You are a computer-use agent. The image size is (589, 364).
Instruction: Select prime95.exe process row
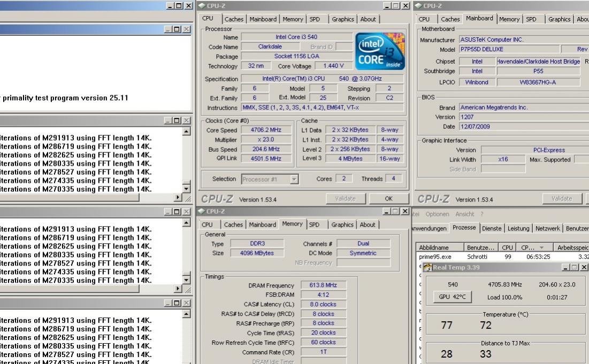point(503,257)
